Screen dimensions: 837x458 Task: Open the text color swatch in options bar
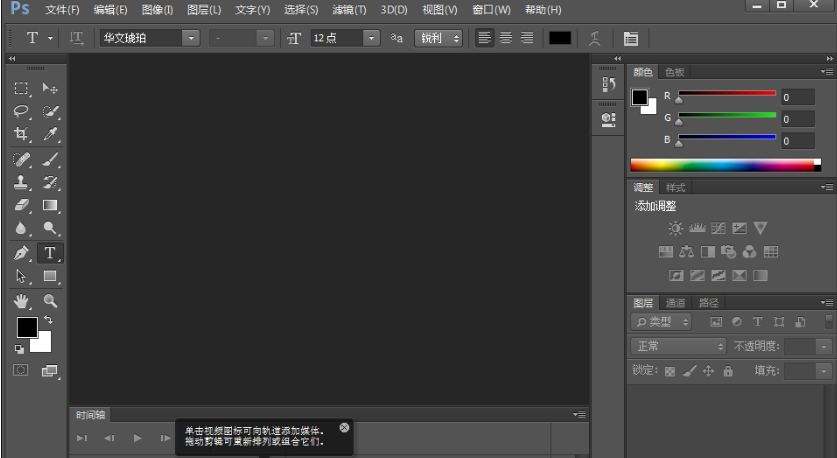[x=560, y=38]
